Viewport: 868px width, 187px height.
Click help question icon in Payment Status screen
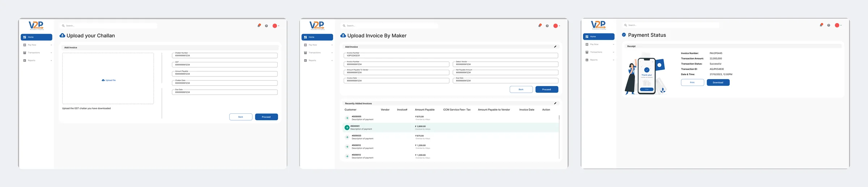[829, 25]
